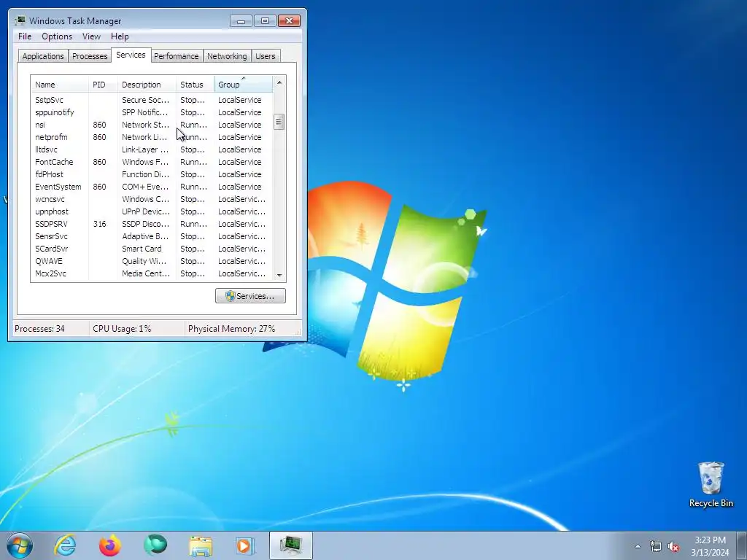Click the scrollbar down arrow in services list

[279, 275]
